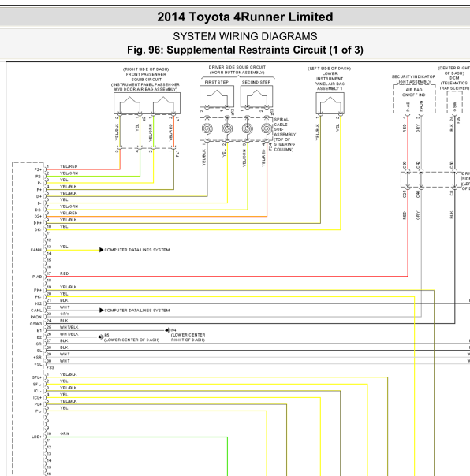Click the arrow next to CANL data line
The image size is (470, 476).
tap(102, 311)
